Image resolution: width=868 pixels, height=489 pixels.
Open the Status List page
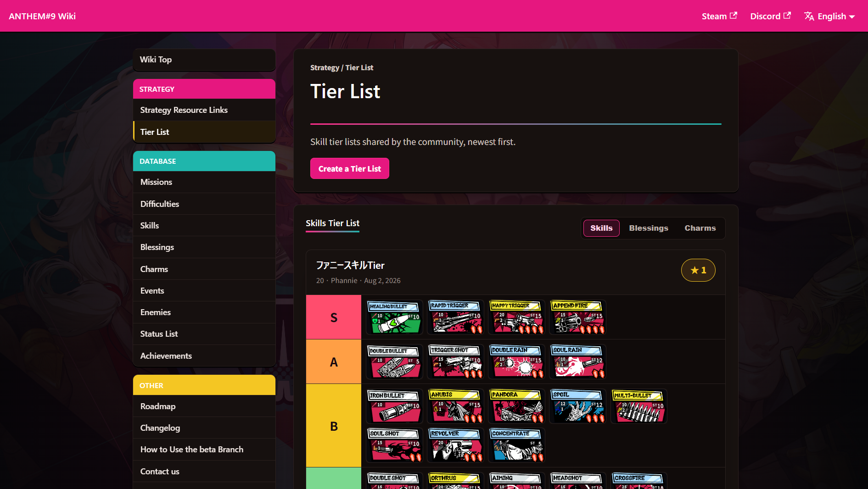(204, 334)
